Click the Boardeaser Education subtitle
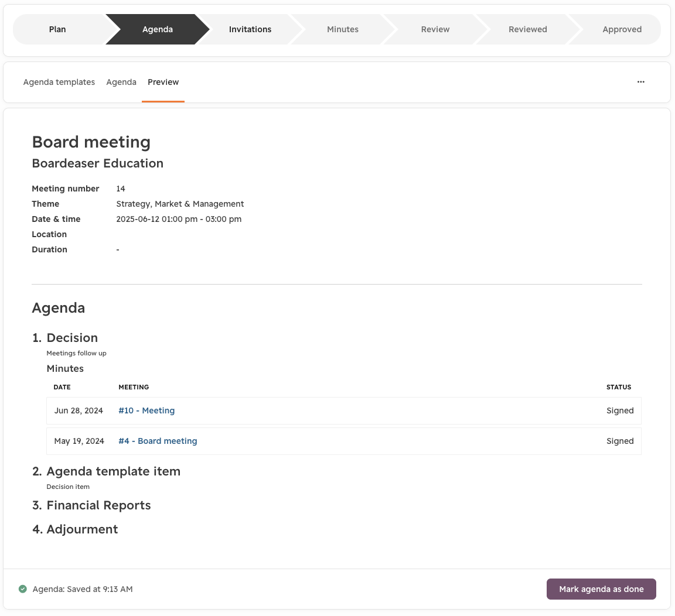Image resolution: width=675 pixels, height=616 pixels. (x=98, y=163)
